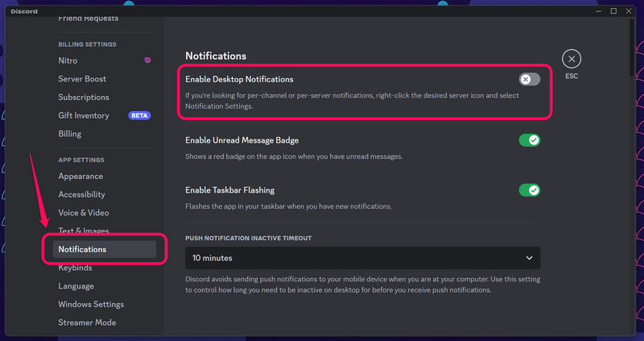Open the push notification timeout dropdown
The width and height of the screenshot is (644, 341).
pos(362,258)
